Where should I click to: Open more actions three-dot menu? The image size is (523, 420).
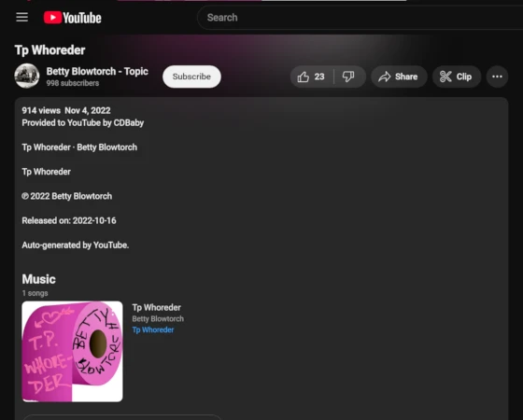(497, 77)
